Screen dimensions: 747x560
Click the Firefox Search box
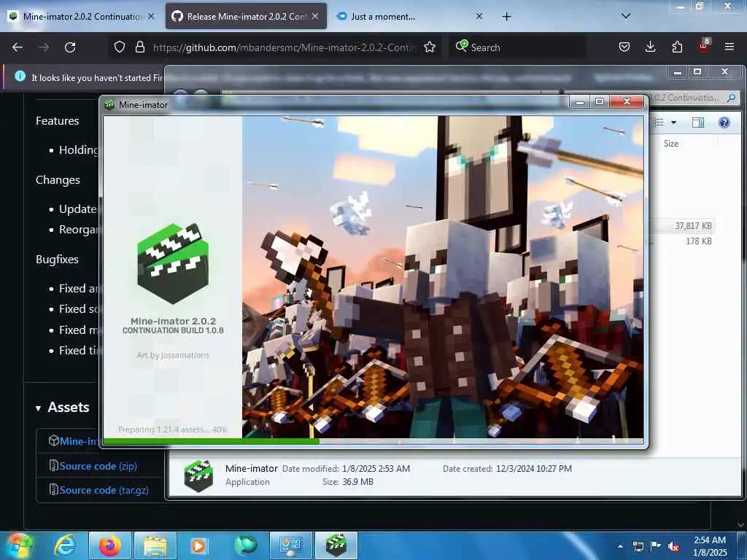point(517,47)
